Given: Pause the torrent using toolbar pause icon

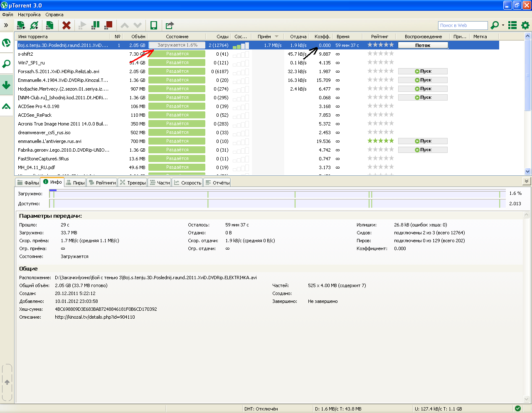Looking at the screenshot, I should 96,25.
